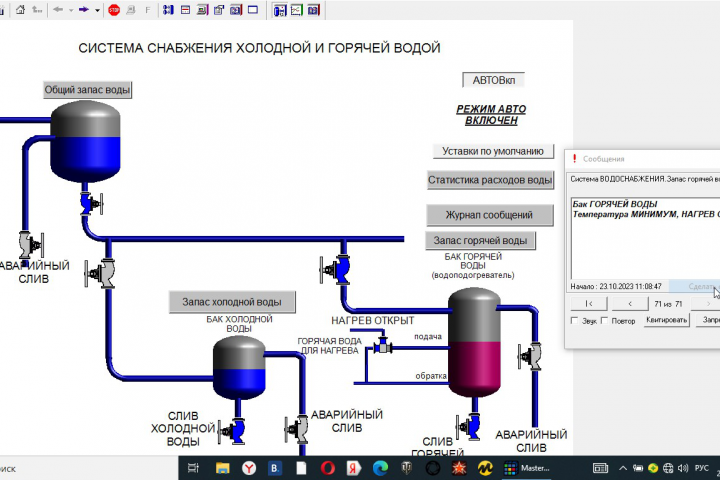Click the Начало 23.10.2023 11:08:47 timestamp
This screenshot has height=480, width=720.
(x=616, y=286)
